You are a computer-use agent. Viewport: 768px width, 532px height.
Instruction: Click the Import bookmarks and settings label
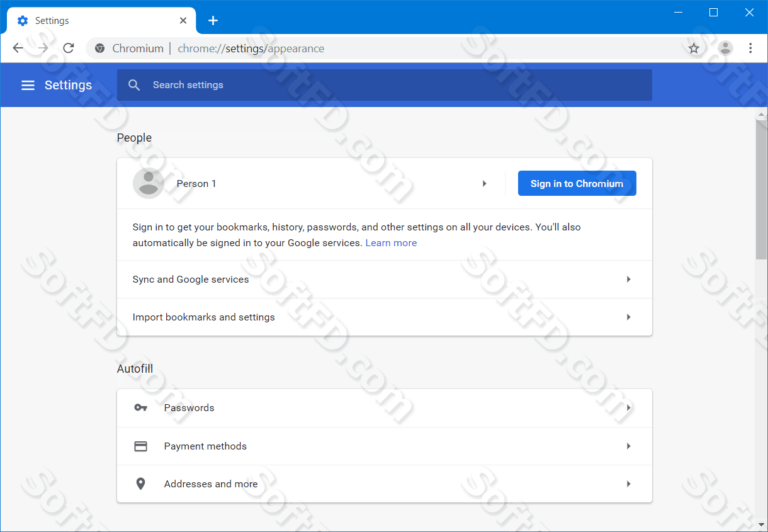tap(203, 317)
